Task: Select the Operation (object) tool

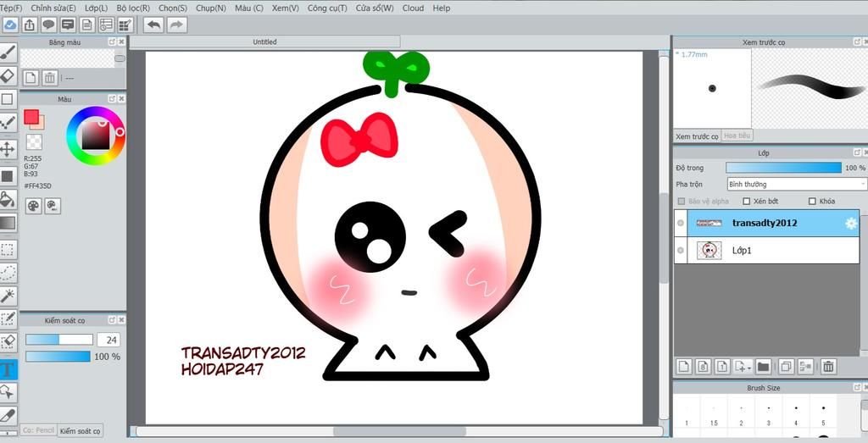Action: click(7, 392)
